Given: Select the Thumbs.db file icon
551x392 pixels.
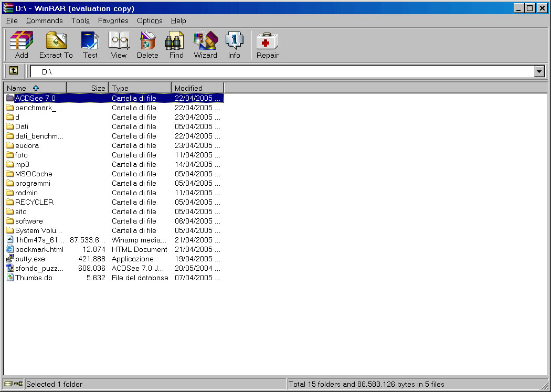Looking at the screenshot, I should point(10,278).
